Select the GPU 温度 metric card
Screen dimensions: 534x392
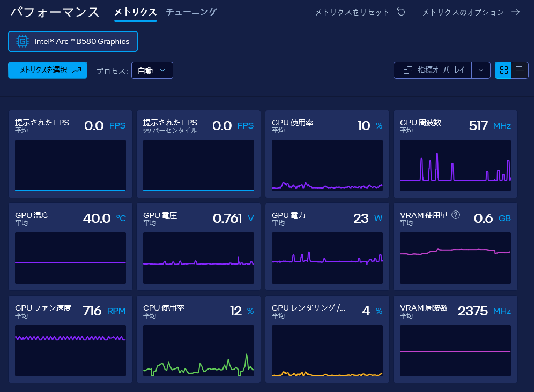pos(70,247)
